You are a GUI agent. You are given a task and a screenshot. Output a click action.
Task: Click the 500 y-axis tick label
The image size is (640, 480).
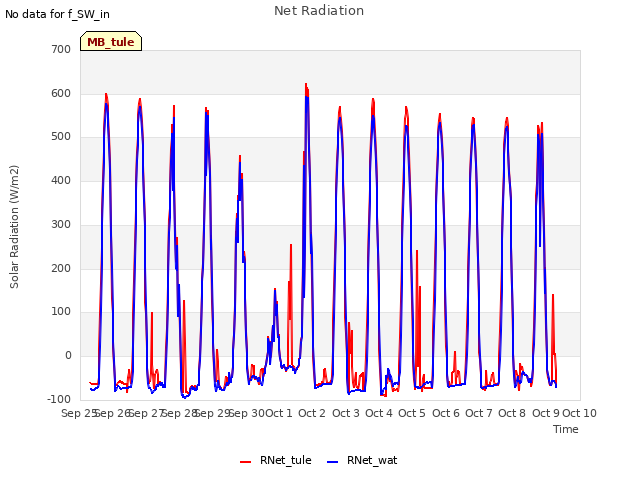pyautogui.click(x=61, y=137)
